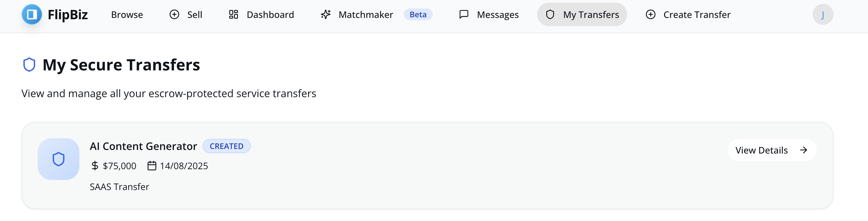This screenshot has width=868, height=221.
Task: Go to the Sell page
Action: pyautogui.click(x=186, y=15)
